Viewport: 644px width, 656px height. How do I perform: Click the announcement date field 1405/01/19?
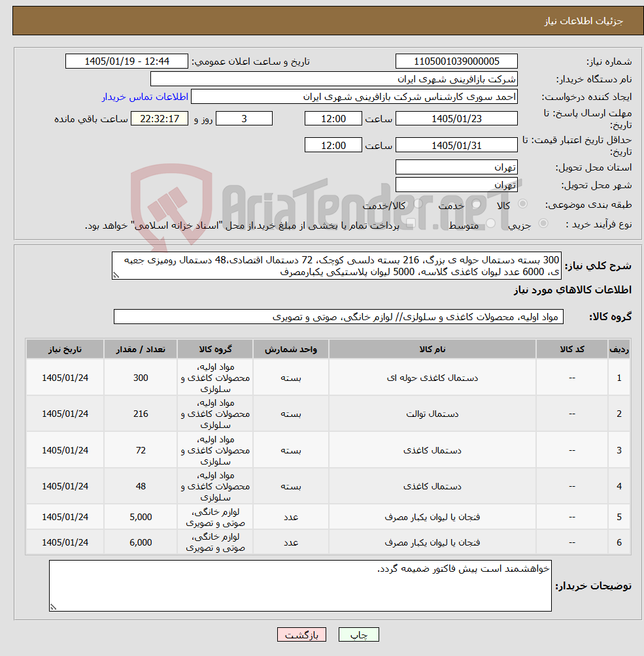[x=127, y=61]
